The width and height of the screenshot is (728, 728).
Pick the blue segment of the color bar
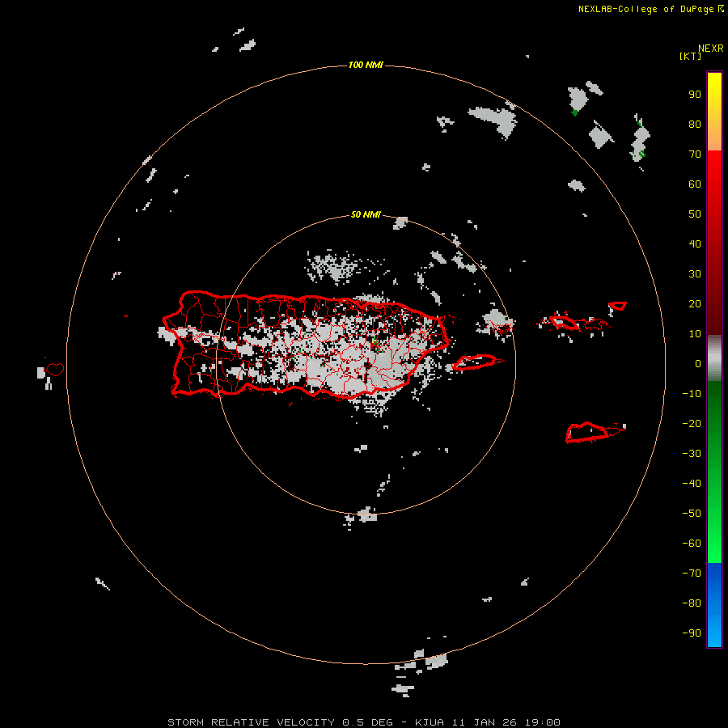point(714,605)
